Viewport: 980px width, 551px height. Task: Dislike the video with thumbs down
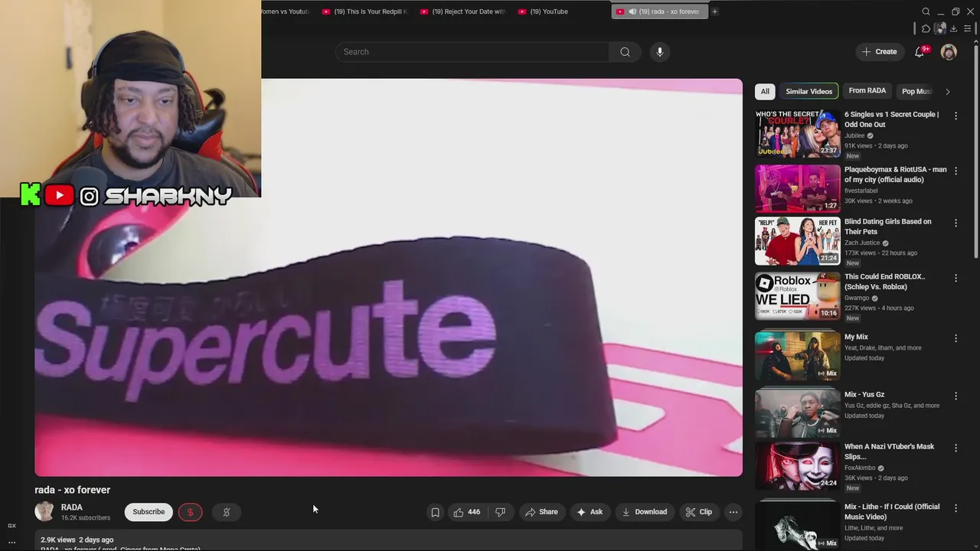pyautogui.click(x=500, y=512)
